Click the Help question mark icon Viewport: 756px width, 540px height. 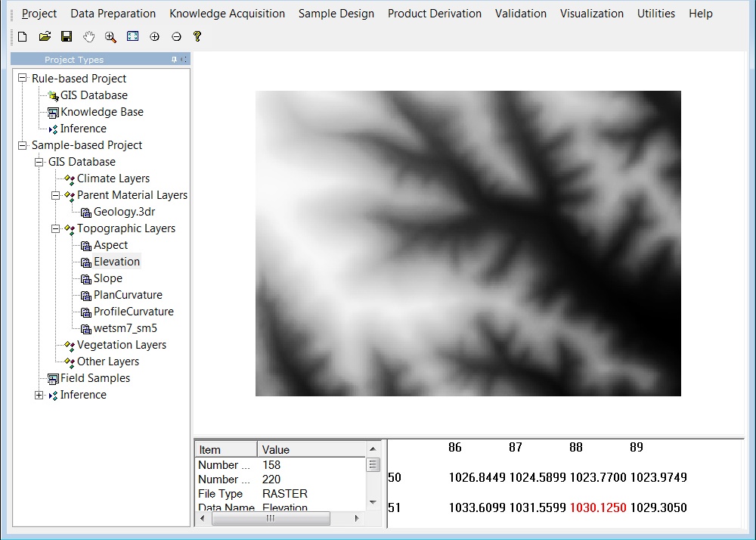coord(197,36)
